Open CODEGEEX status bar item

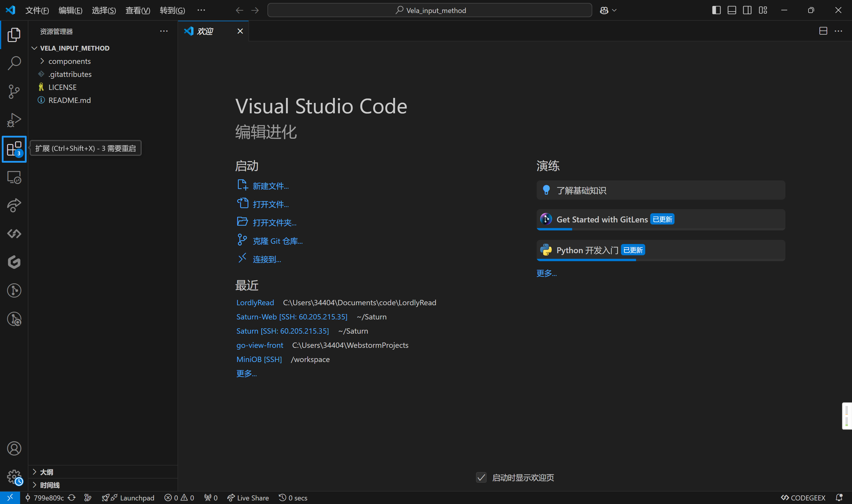(x=803, y=497)
